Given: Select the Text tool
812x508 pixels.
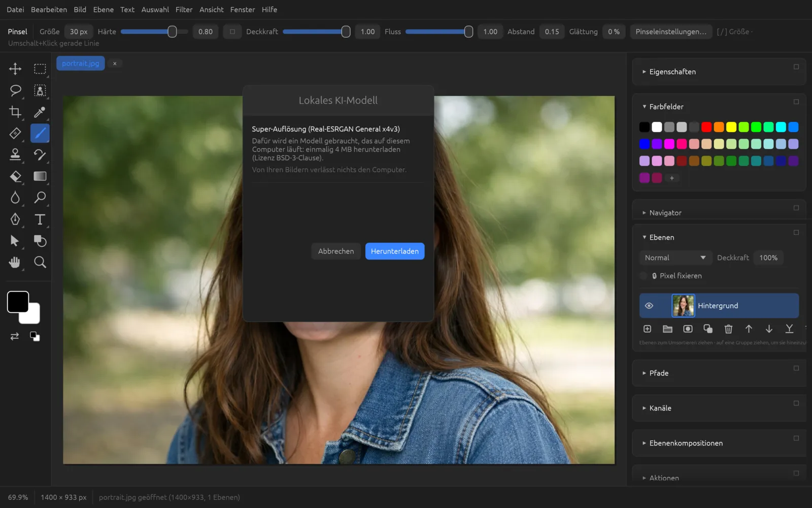Looking at the screenshot, I should coord(40,219).
